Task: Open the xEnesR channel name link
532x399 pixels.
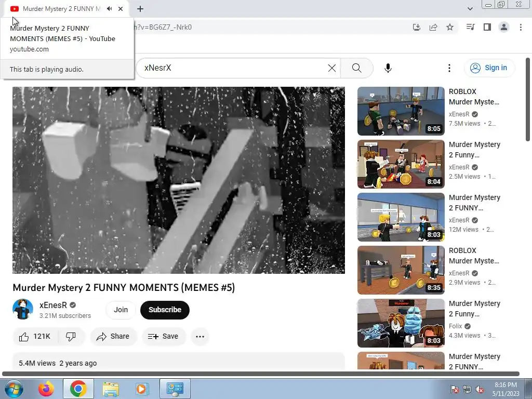Action: [x=54, y=305]
